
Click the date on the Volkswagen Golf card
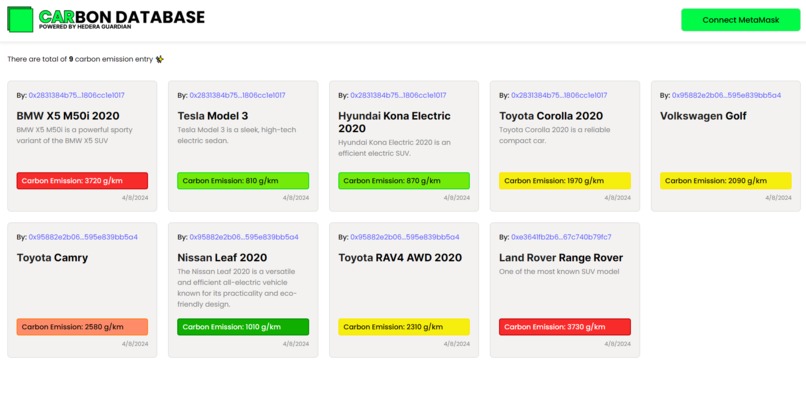tap(778, 197)
